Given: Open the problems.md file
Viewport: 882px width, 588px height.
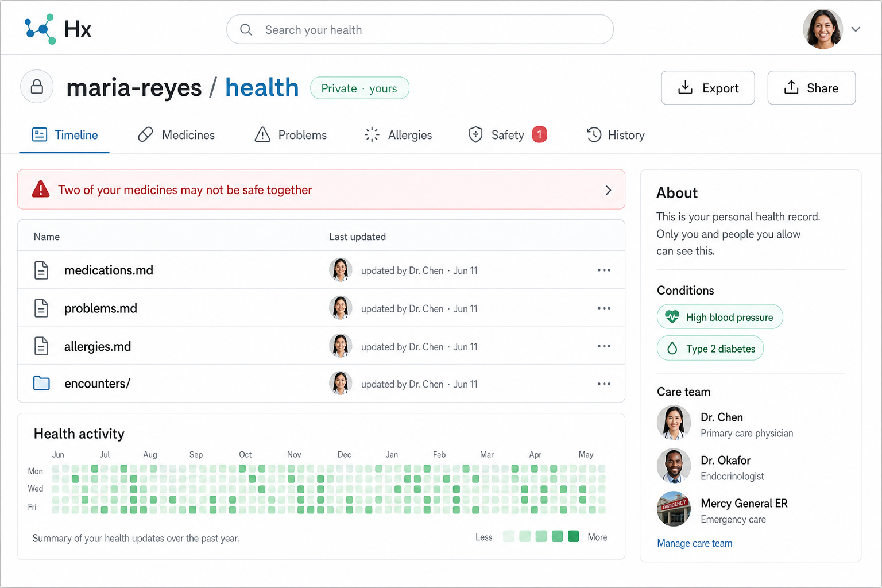Looking at the screenshot, I should pyautogui.click(x=100, y=308).
